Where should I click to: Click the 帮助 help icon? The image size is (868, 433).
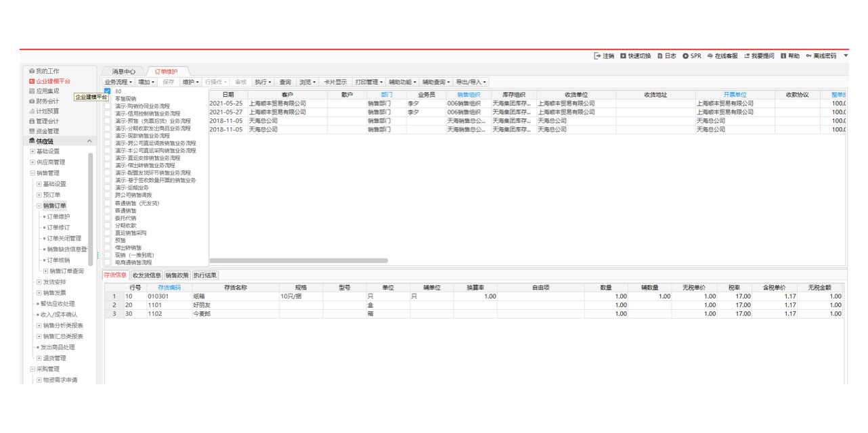click(783, 56)
